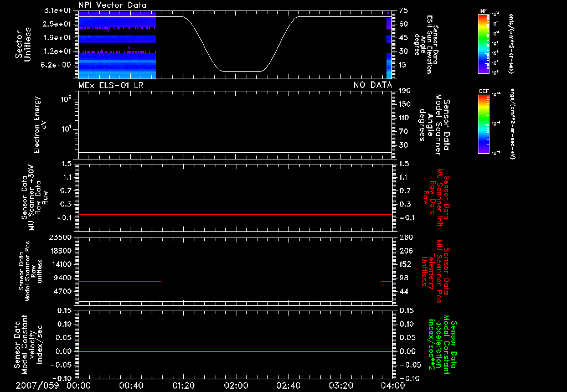Viewport: 567px width, 392px height.
Task: Click the 9400 scanner position tick label
Action: (63, 278)
